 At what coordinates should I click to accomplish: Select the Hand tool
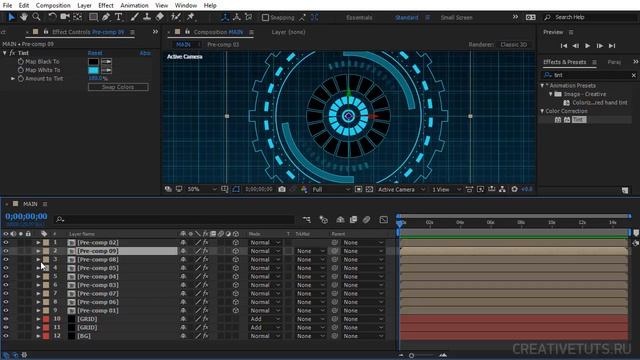pos(24,17)
